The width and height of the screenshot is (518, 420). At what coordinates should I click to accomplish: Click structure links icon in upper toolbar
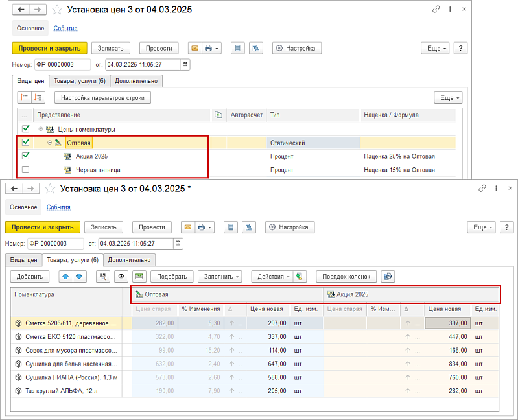pos(256,48)
